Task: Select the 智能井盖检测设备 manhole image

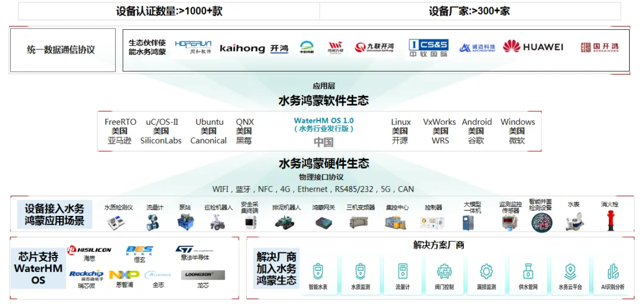Action: click(x=541, y=222)
